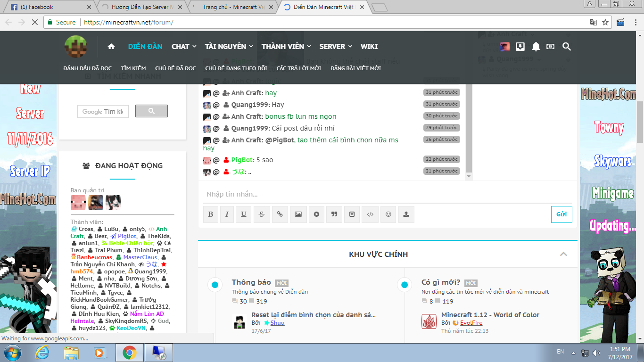This screenshot has width=644, height=362.
Task: Insert a quote block in chat
Action: point(334,214)
